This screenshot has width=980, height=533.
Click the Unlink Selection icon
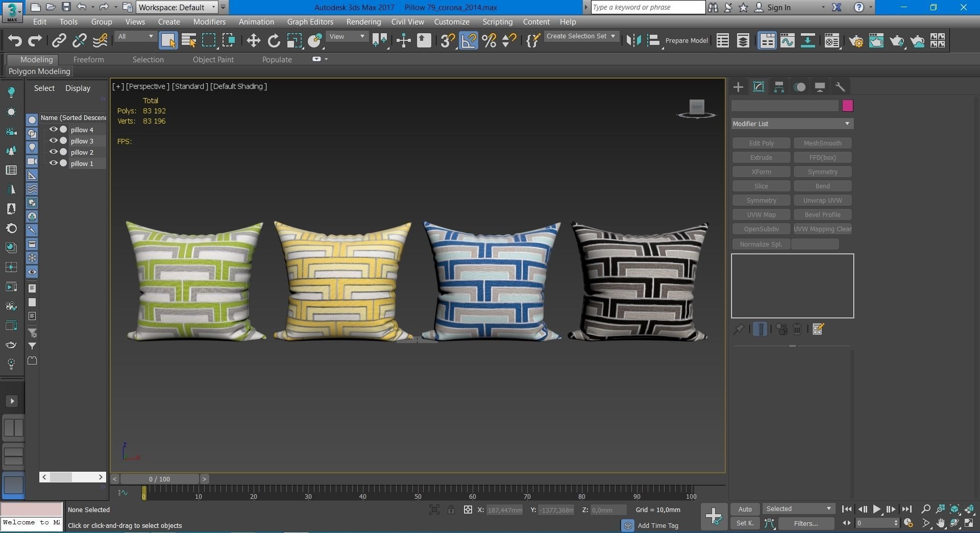pos(80,41)
